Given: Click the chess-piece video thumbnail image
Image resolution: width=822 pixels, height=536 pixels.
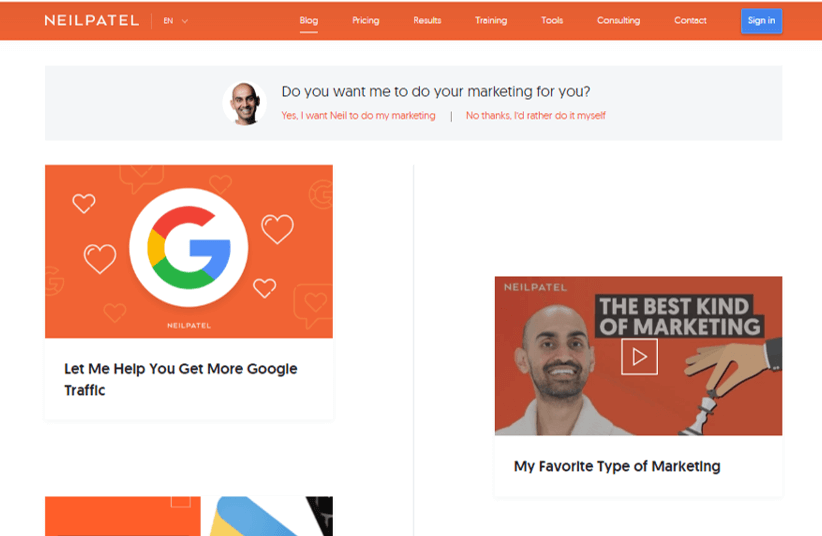Looking at the screenshot, I should point(639,356).
